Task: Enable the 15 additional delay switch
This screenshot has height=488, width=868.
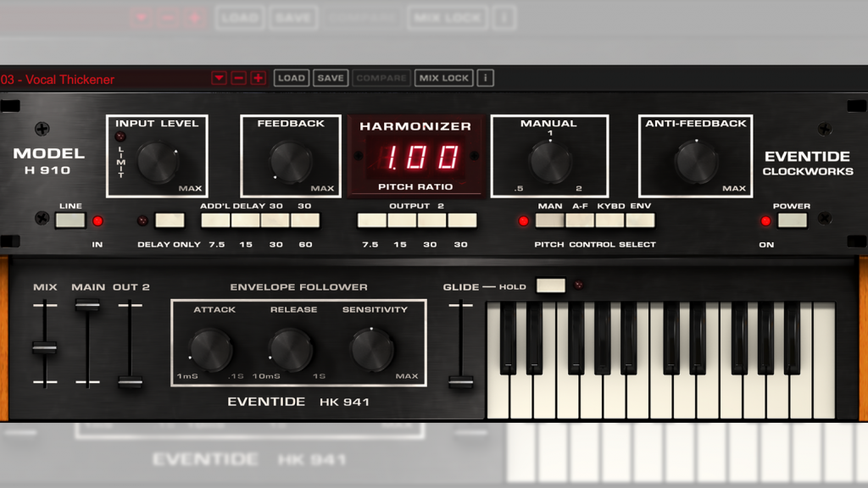Action: (246, 220)
